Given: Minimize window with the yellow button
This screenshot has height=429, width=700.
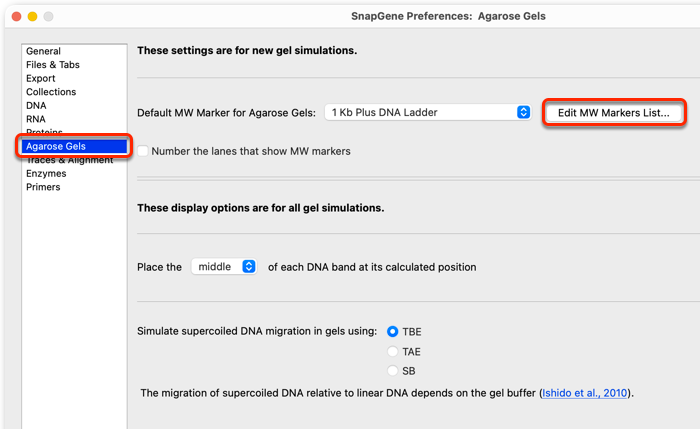Looking at the screenshot, I should tap(32, 17).
